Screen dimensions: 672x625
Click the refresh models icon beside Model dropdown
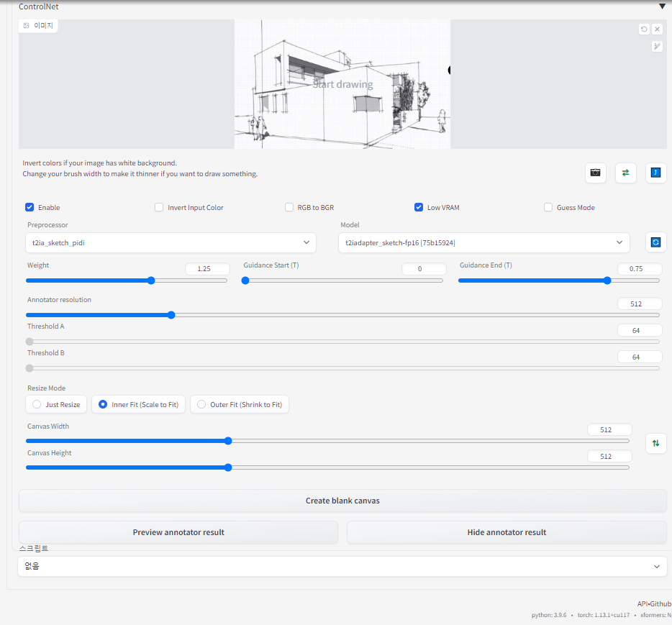pos(655,242)
